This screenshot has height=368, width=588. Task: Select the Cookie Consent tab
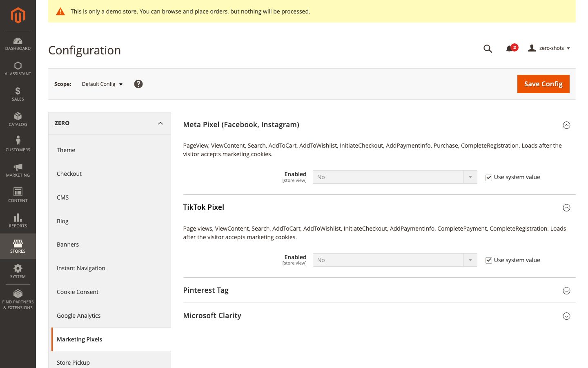tap(109, 292)
